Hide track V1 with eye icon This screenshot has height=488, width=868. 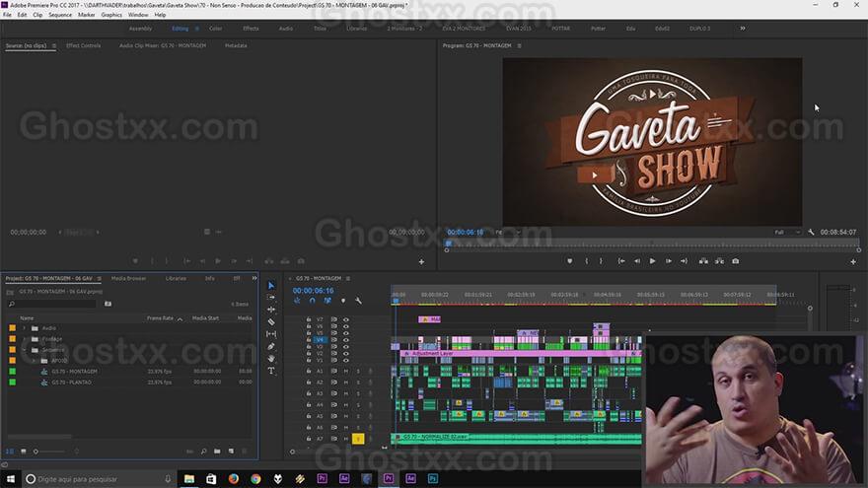(346, 360)
